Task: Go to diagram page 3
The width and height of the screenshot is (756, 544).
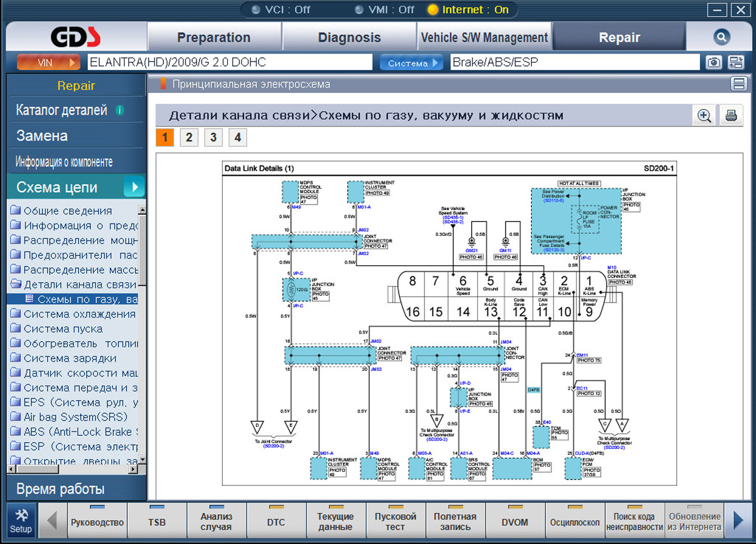Action: tap(213, 138)
